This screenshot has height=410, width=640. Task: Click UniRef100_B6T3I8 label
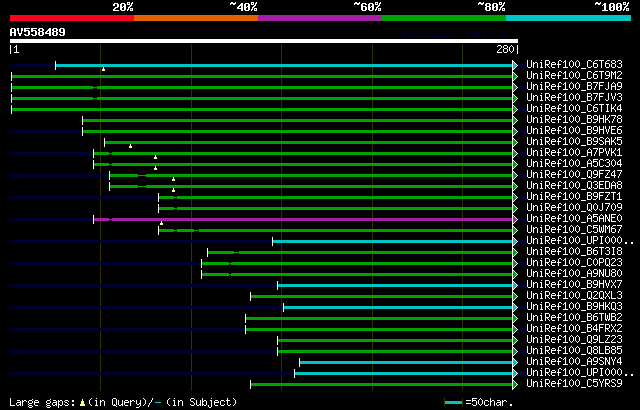(x=574, y=252)
